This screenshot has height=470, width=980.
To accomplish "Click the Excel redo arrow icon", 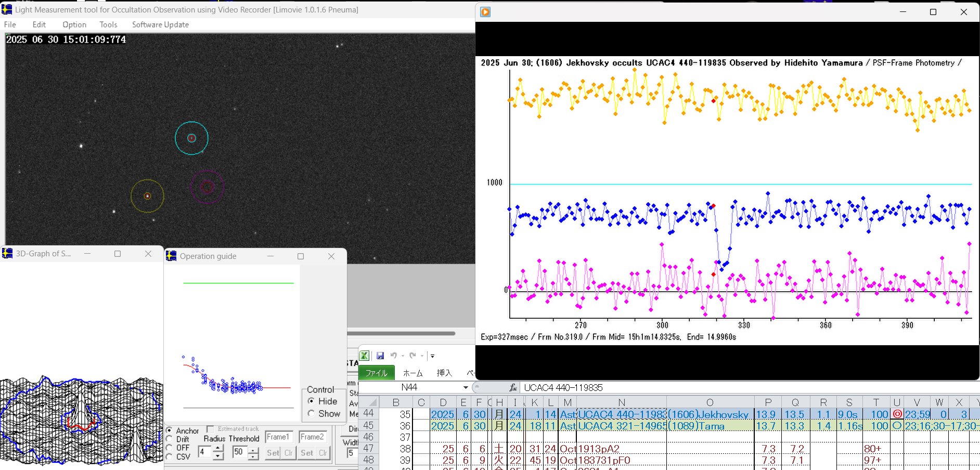I will coord(412,356).
